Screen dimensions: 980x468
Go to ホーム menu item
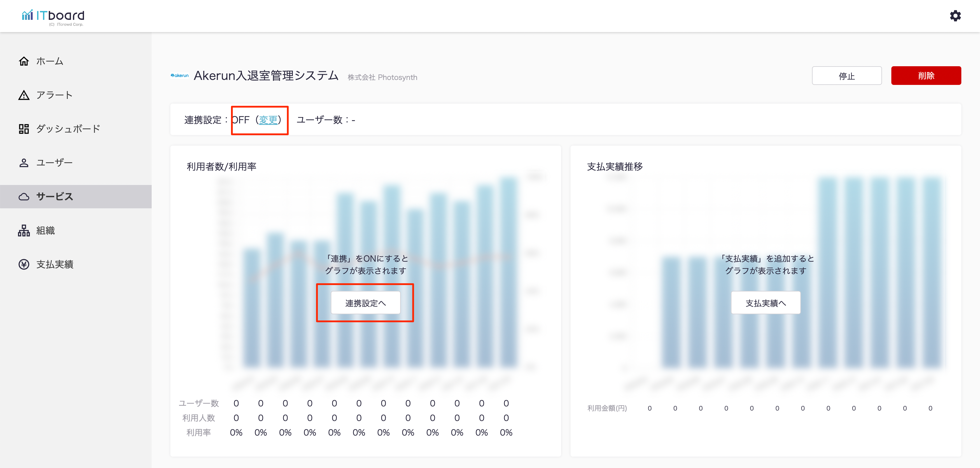coord(50,61)
